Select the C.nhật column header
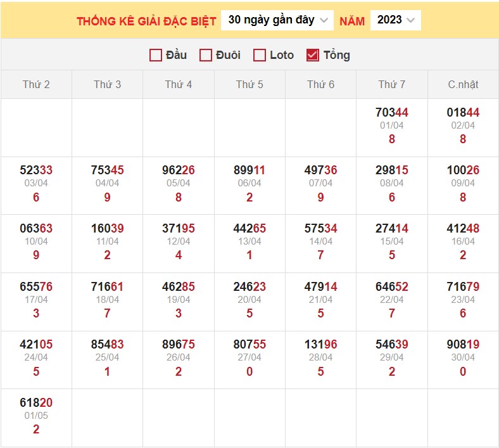Image resolution: width=499 pixels, height=448 pixels. tap(463, 84)
